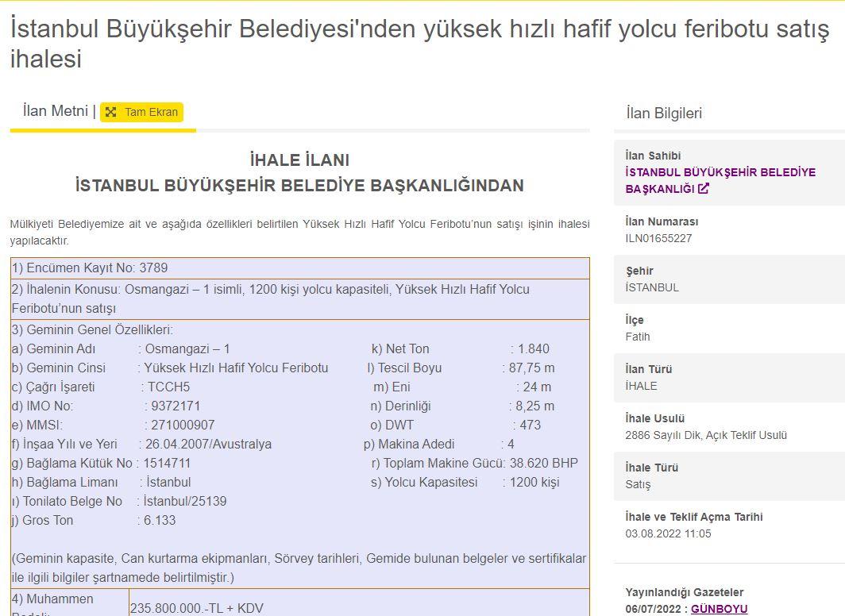Click the Eni value 24 m
Image resolution: width=845 pixels, height=616 pixels.
pyautogui.click(x=538, y=387)
